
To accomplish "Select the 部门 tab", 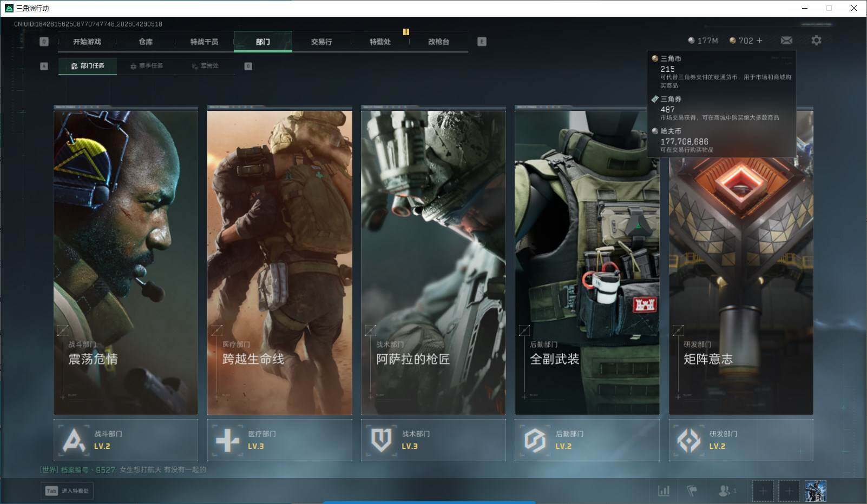I will (x=263, y=42).
